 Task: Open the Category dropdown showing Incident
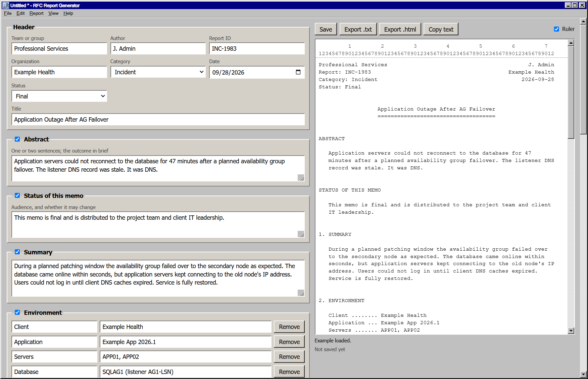(x=158, y=72)
